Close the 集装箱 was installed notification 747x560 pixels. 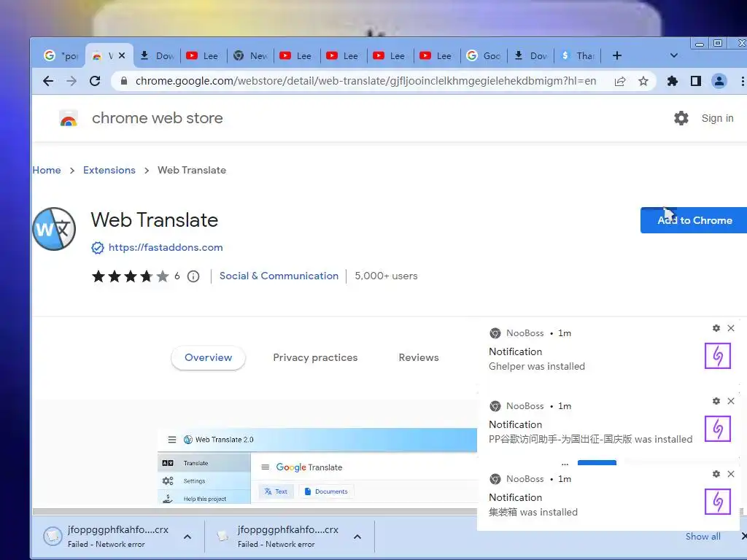[731, 474]
